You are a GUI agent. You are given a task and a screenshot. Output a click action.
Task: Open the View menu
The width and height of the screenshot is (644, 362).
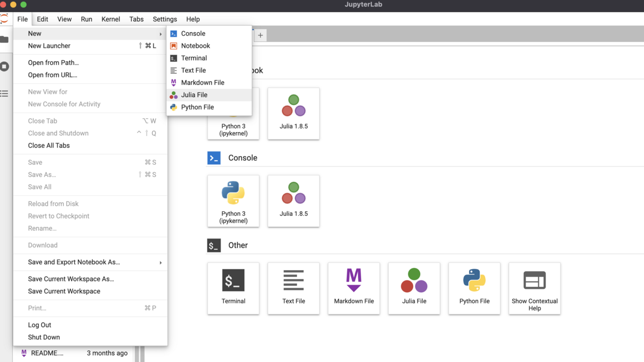64,19
